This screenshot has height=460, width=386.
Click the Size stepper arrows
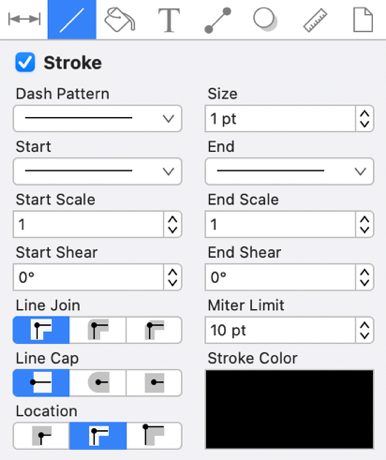[x=364, y=119]
